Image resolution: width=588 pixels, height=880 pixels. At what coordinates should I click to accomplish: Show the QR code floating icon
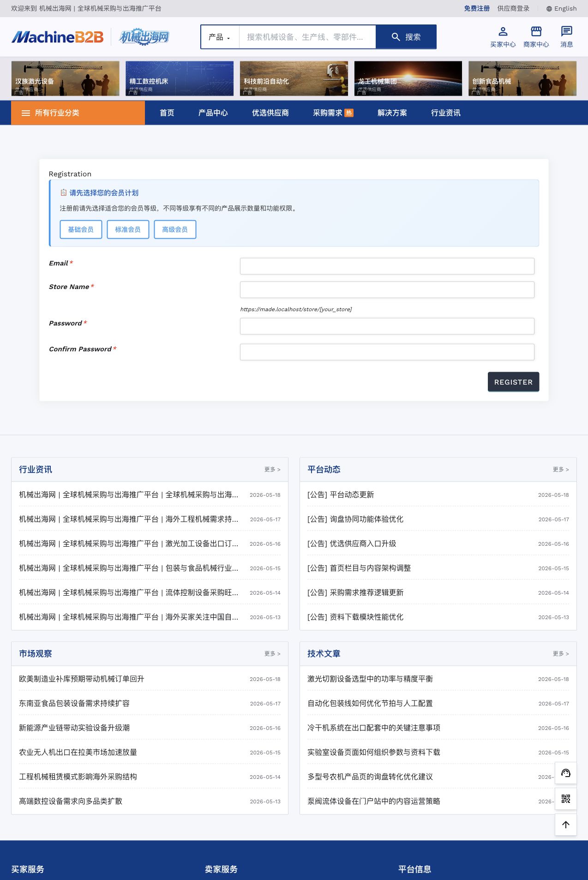coord(566,799)
